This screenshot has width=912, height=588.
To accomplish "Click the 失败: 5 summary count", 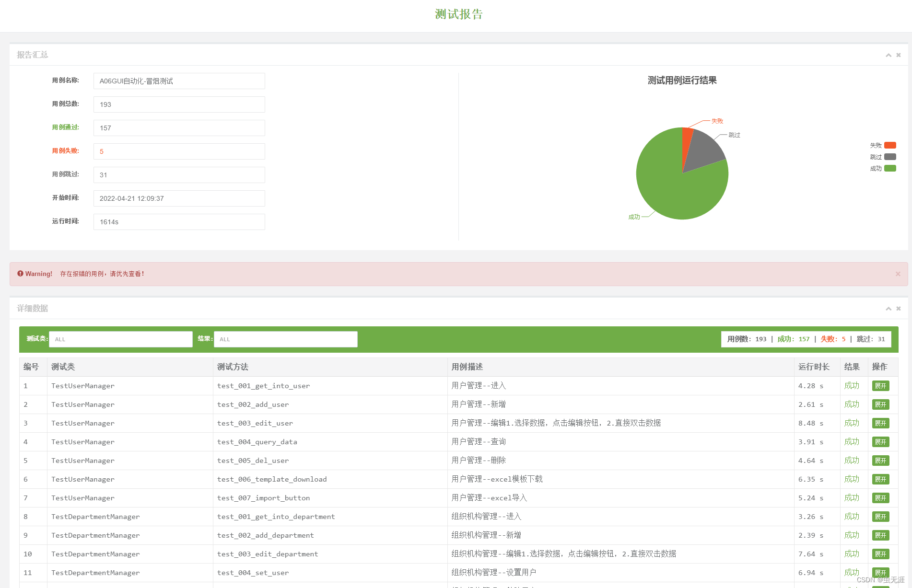I will 833,339.
